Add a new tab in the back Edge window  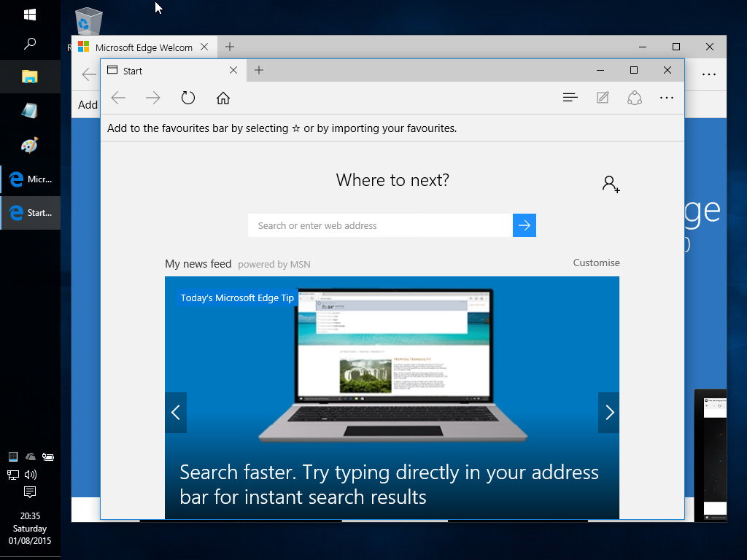coord(230,47)
